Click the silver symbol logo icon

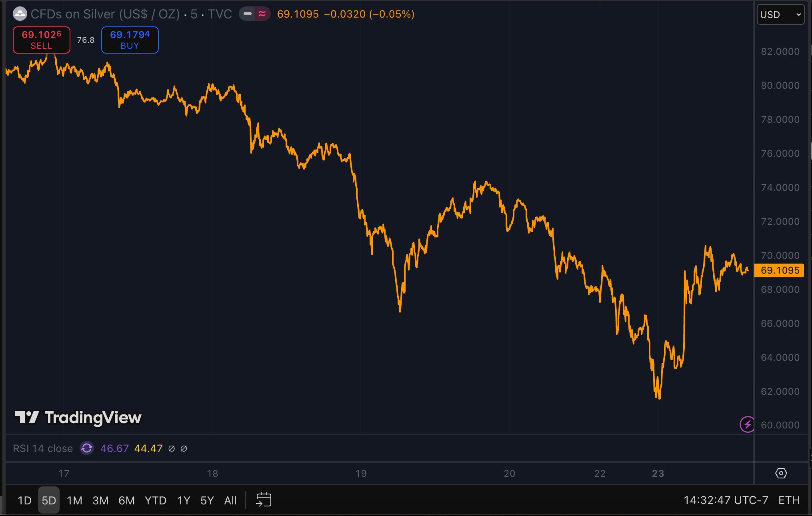pos(20,14)
